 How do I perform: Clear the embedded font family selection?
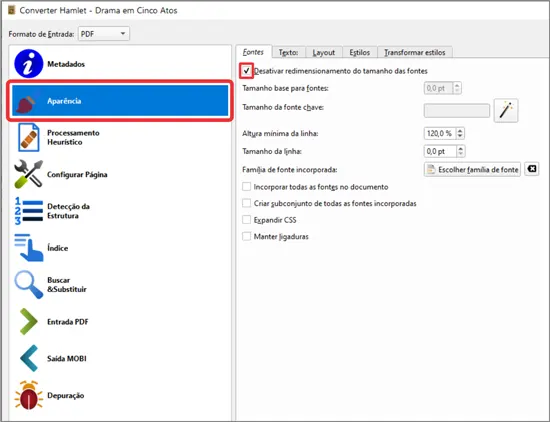coord(532,169)
